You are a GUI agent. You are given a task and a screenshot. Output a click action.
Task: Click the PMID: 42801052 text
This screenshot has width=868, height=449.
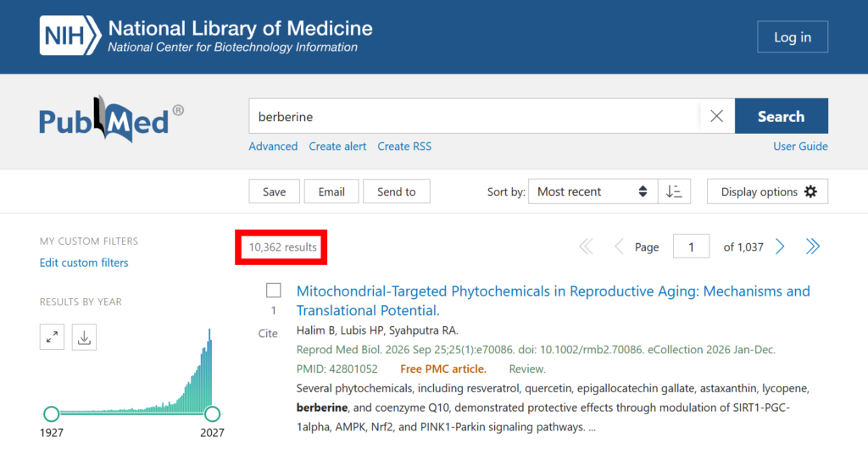337,369
